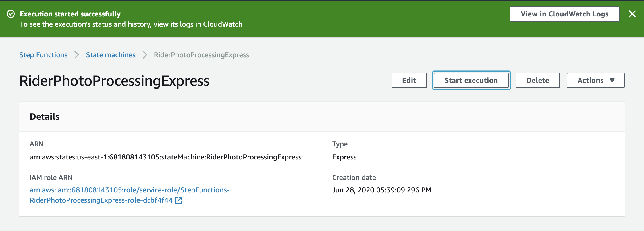
Task: Click the ARN label in Details
Action: tap(36, 144)
